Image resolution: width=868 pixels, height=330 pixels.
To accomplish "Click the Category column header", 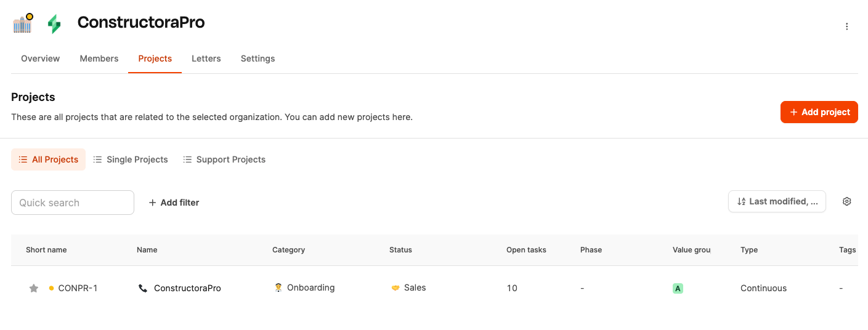I will tap(289, 250).
